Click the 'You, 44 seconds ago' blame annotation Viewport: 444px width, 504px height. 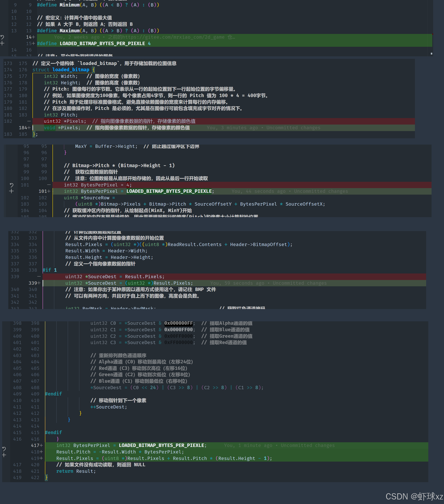point(290,191)
